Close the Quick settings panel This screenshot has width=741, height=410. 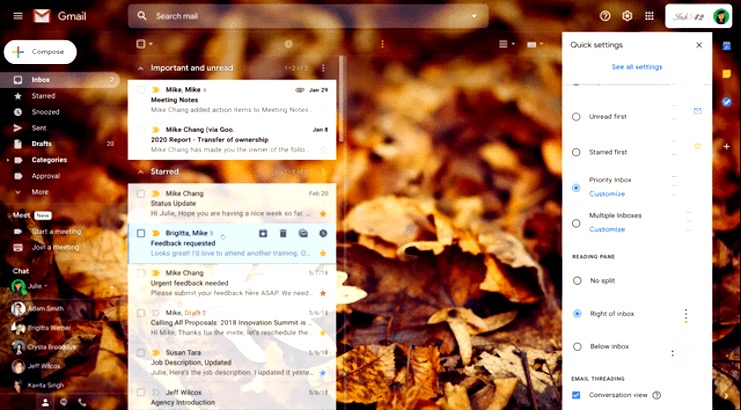[699, 45]
